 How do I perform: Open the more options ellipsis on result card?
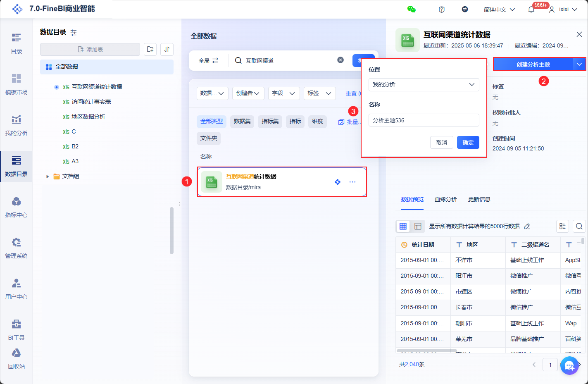[352, 182]
